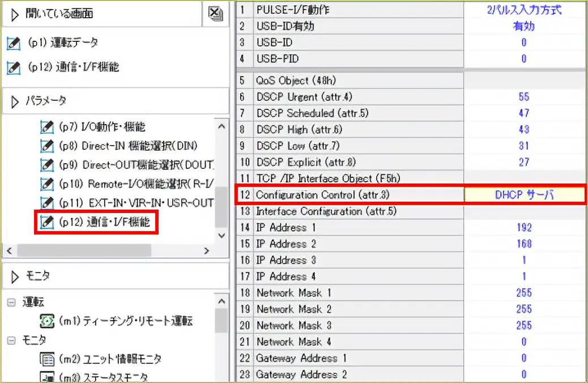This screenshot has width=588, height=383.
Task: Click DSCP Low value 31
Action: click(x=524, y=146)
